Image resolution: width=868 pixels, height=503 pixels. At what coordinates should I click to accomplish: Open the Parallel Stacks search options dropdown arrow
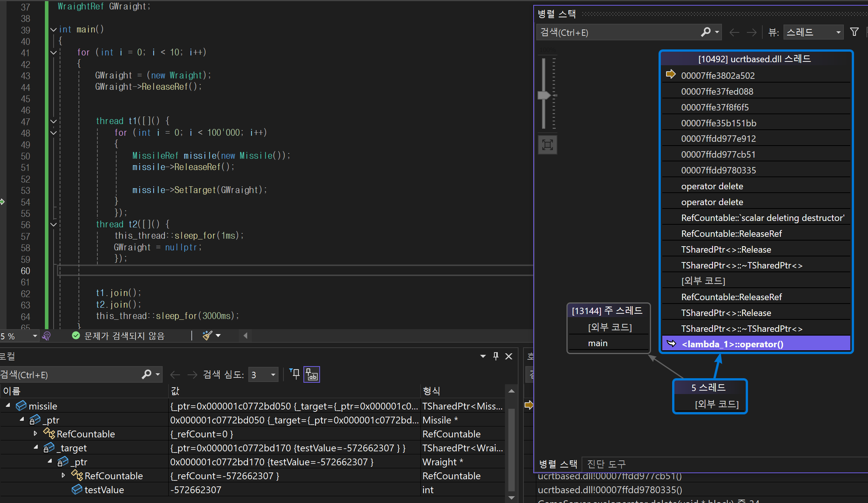click(x=717, y=32)
